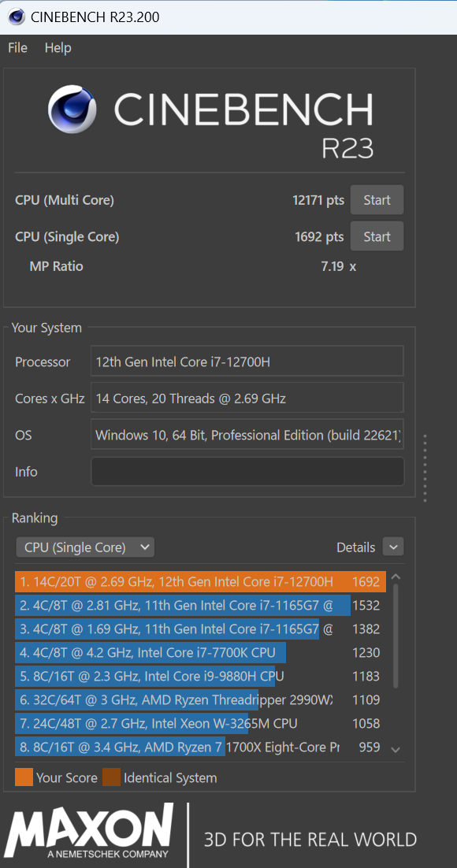This screenshot has height=868, width=457.
Task: Click the Cinebench sphere logo in header
Action: pyautogui.click(x=72, y=109)
